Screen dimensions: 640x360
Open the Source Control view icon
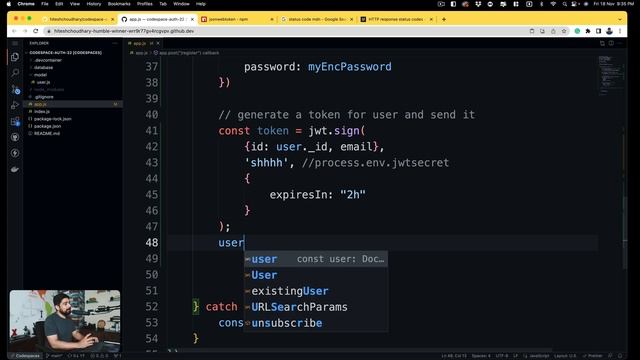tap(15, 89)
